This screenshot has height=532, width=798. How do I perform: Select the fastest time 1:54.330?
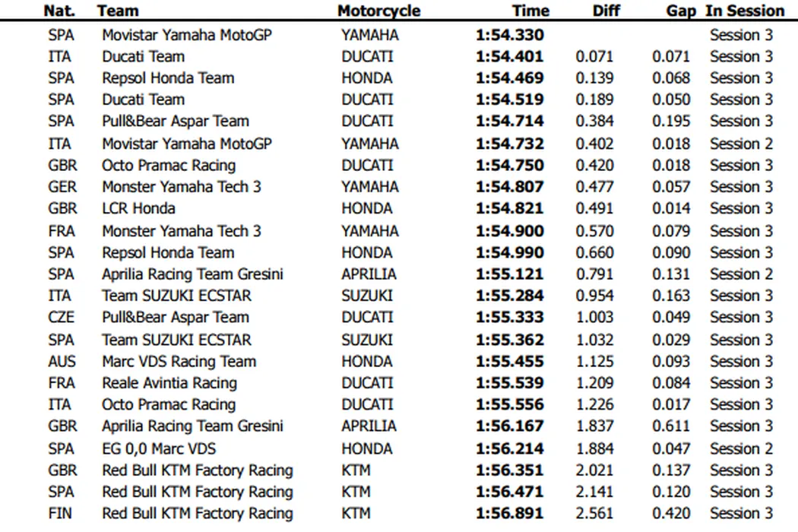[x=509, y=35]
